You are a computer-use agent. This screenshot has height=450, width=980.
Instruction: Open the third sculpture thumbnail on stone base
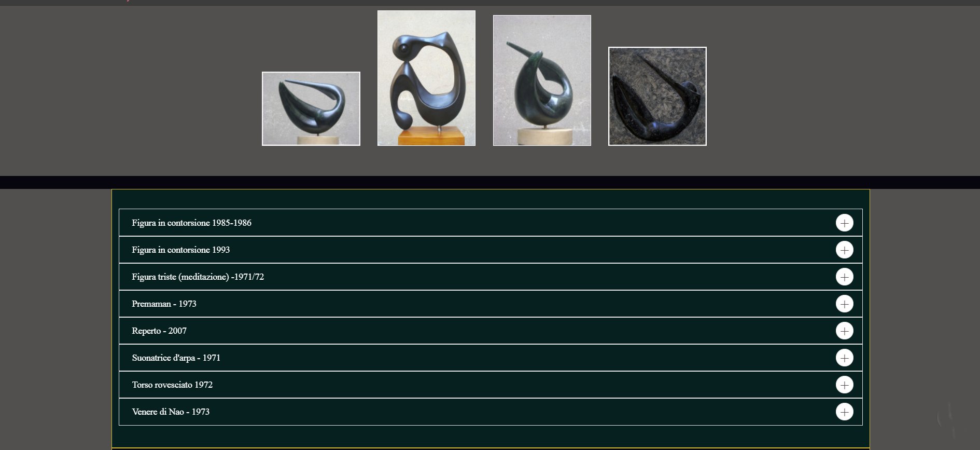[x=542, y=80]
